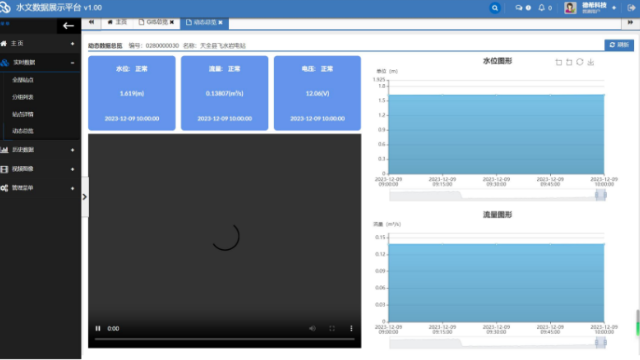Viewport: 640px width, 360px height.
Task: Collapse sidebar with the back arrow
Action: pos(68,26)
